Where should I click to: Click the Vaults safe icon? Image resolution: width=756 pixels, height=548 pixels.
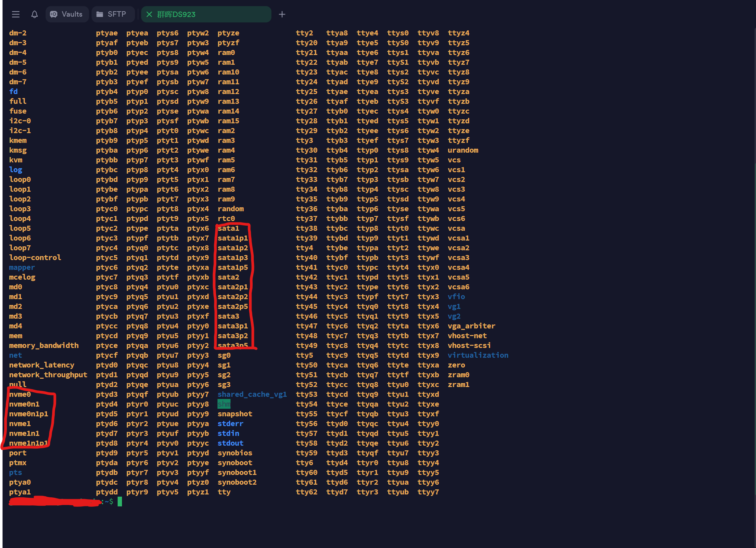tap(54, 14)
